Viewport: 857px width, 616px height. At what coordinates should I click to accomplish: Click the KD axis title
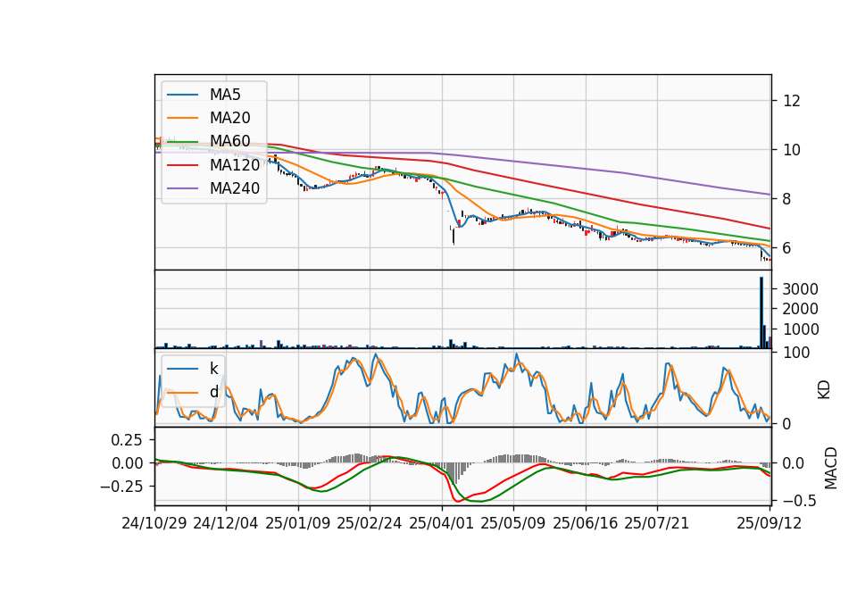pos(824,388)
